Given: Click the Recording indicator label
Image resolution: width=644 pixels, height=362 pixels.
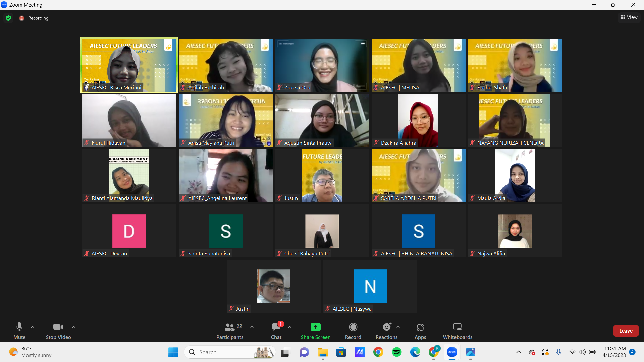Looking at the screenshot, I should tap(38, 18).
